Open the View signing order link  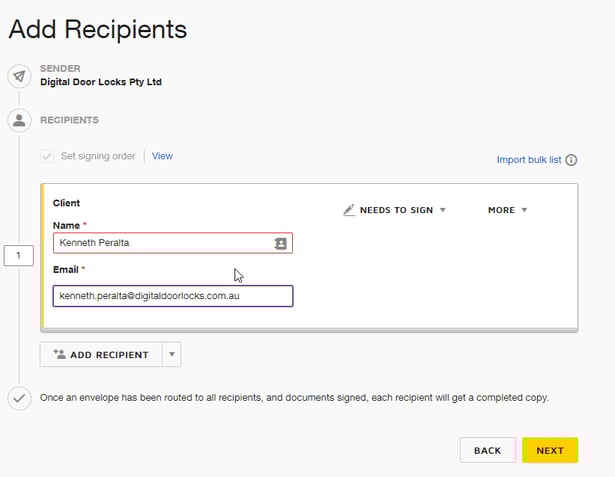point(162,156)
